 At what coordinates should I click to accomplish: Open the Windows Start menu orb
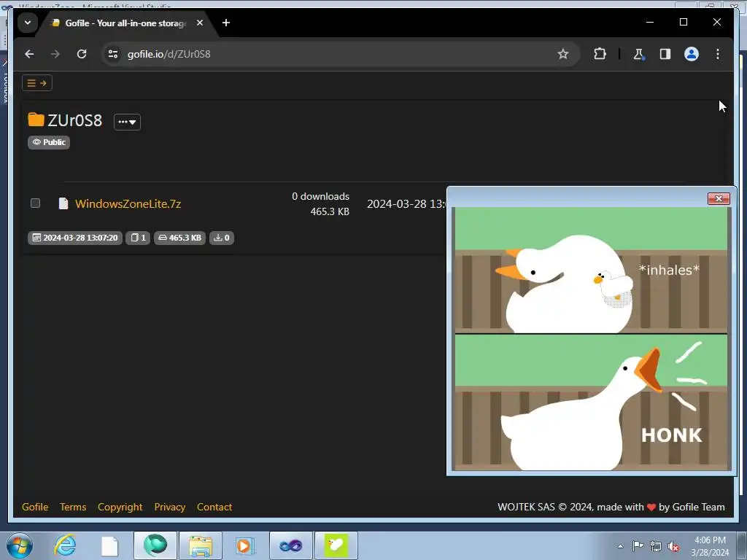pyautogui.click(x=20, y=545)
